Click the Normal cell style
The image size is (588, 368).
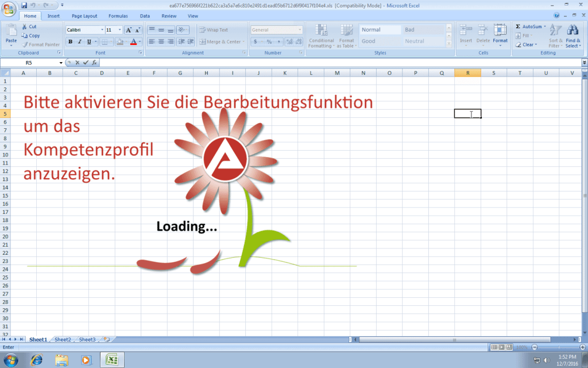coord(380,30)
